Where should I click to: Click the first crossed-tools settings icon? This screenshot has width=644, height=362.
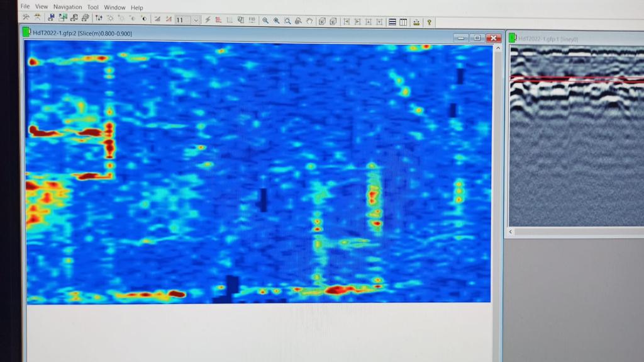26,17
